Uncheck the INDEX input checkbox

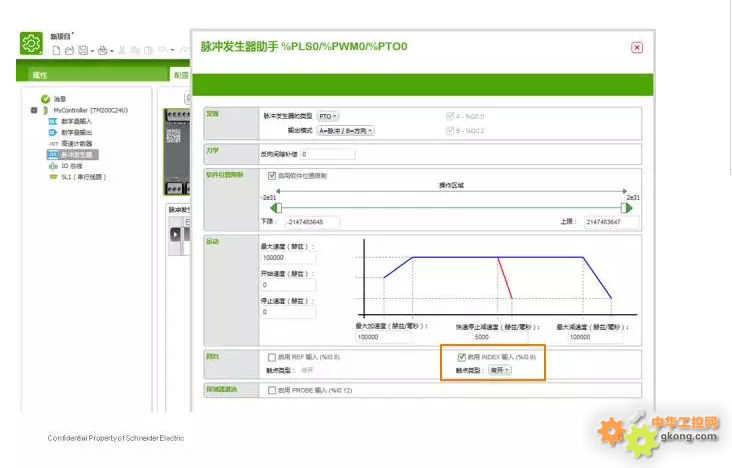pyautogui.click(x=460, y=357)
